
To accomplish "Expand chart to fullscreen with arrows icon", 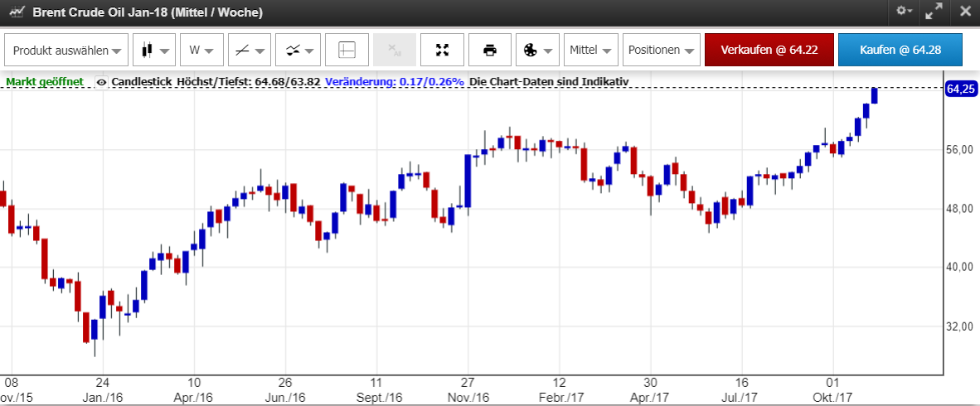I will click(x=442, y=50).
